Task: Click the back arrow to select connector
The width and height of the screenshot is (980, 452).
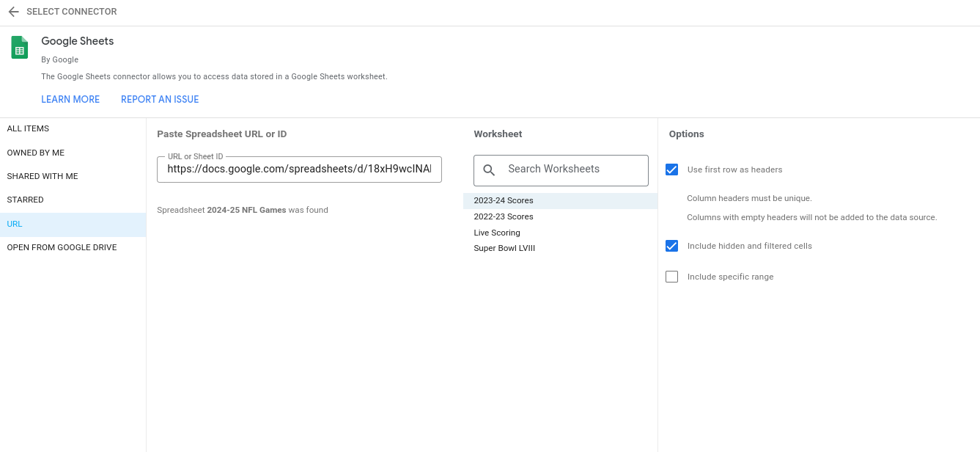Action: (x=12, y=12)
